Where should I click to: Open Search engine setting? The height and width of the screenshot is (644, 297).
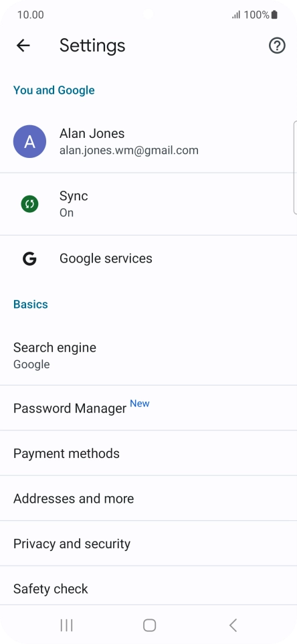pyautogui.click(x=148, y=355)
